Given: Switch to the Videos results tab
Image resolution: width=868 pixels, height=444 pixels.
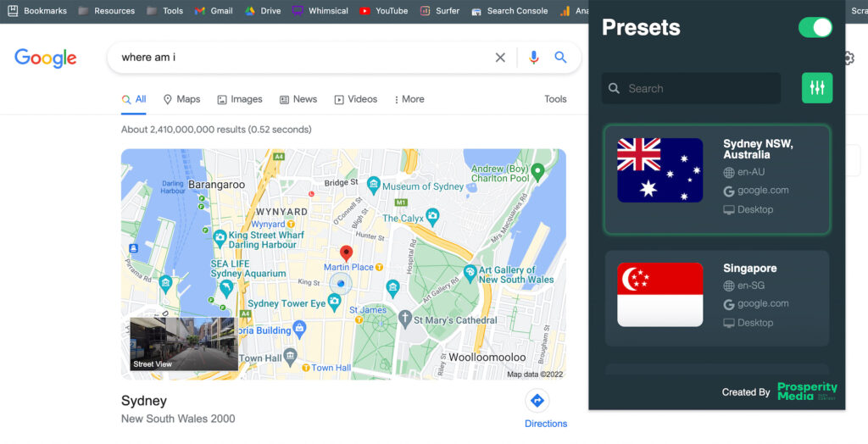Looking at the screenshot, I should (x=356, y=99).
